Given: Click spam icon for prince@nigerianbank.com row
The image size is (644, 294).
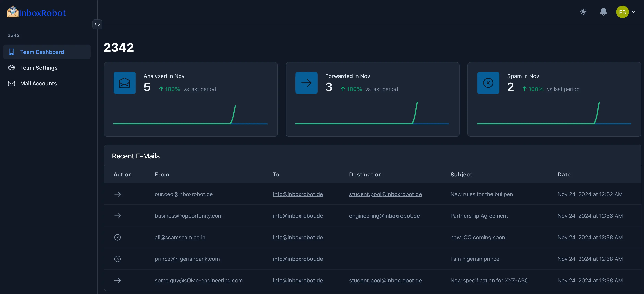Looking at the screenshot, I should tap(118, 259).
